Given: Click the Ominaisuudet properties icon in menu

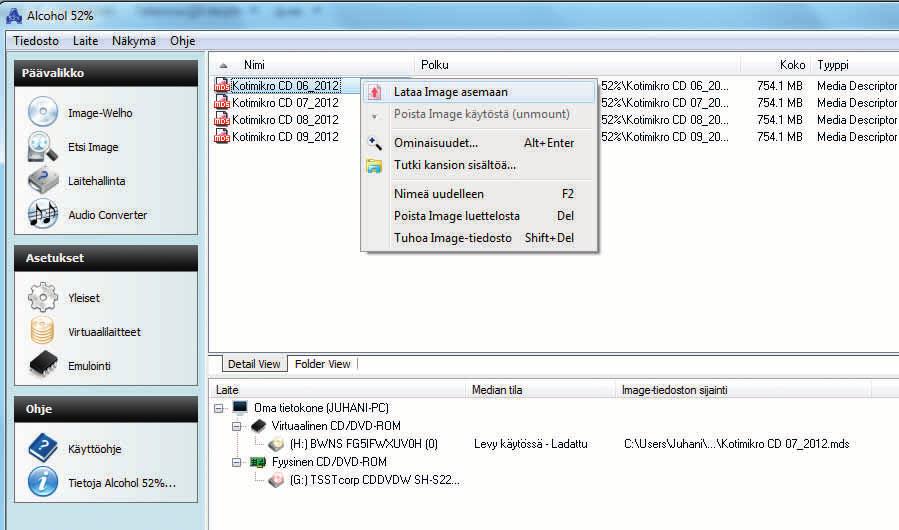Looking at the screenshot, I should (x=374, y=142).
